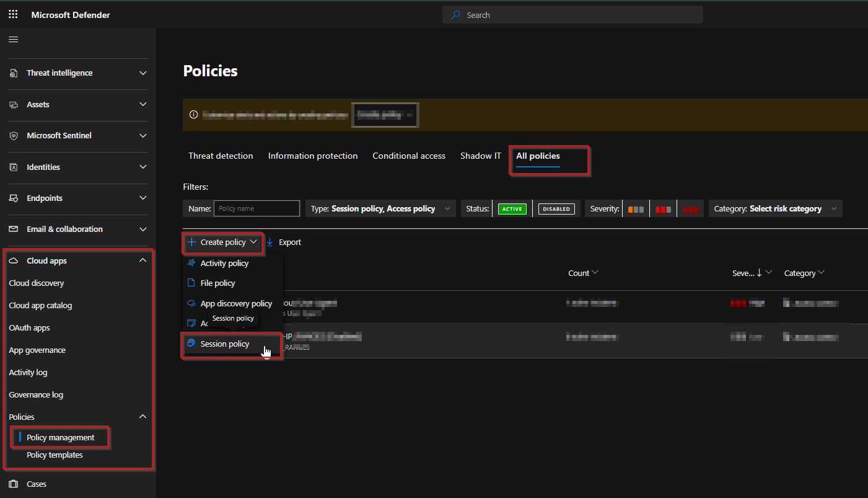Select the Activity policy icon in the menu

pyautogui.click(x=191, y=263)
